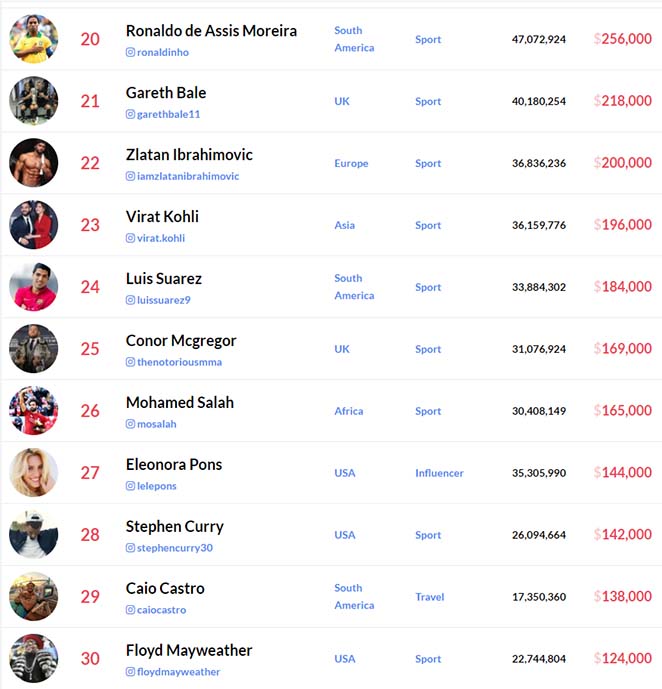Open the stephencurry30 Instagram link

[175, 548]
